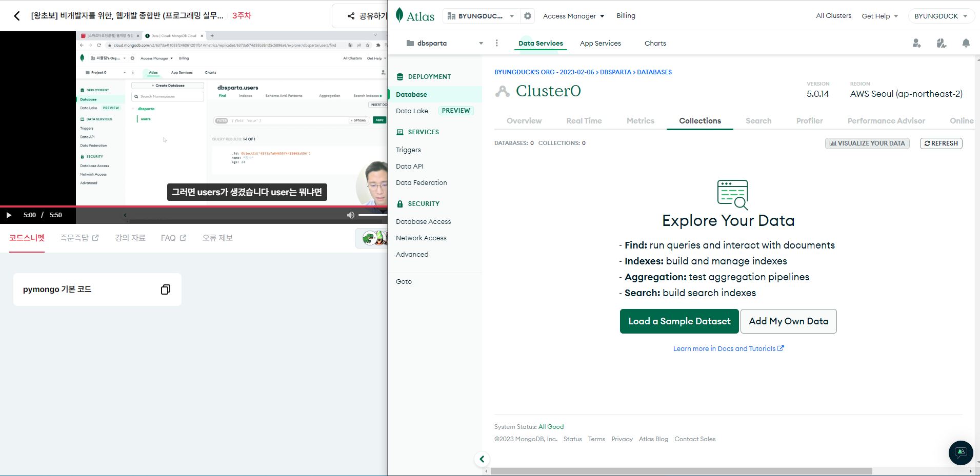Collapse the sidebar with the chevron button
The height and width of the screenshot is (476, 980).
click(482, 459)
